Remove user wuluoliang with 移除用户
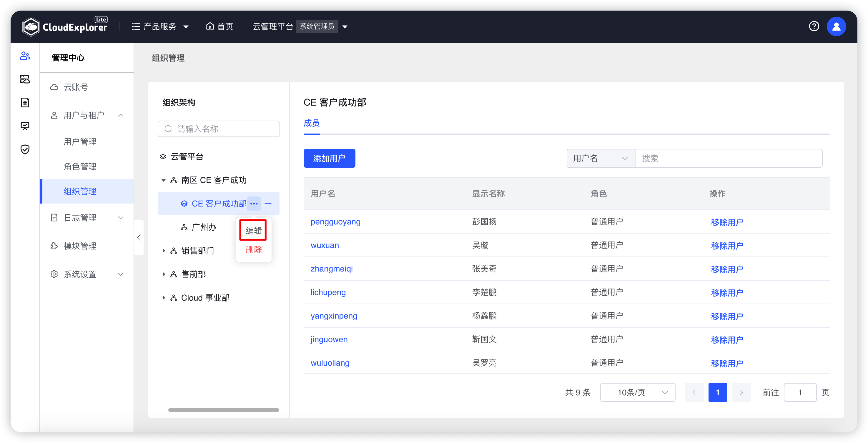868x443 pixels. (727, 364)
